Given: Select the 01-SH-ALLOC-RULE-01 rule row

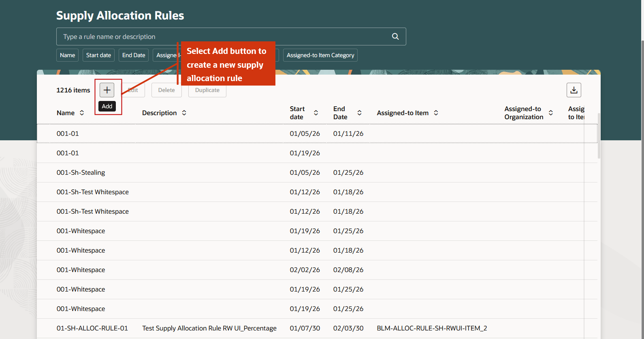Looking at the screenshot, I should (x=317, y=328).
